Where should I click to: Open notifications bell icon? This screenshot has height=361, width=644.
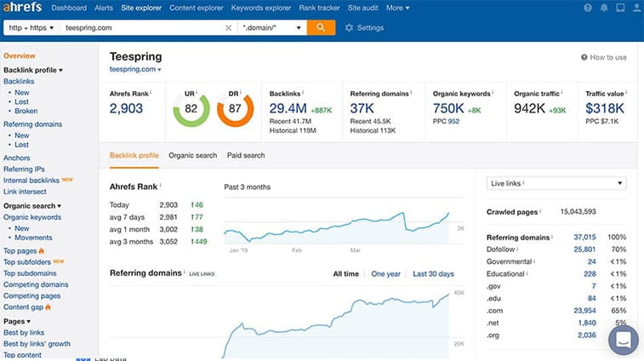tap(604, 8)
